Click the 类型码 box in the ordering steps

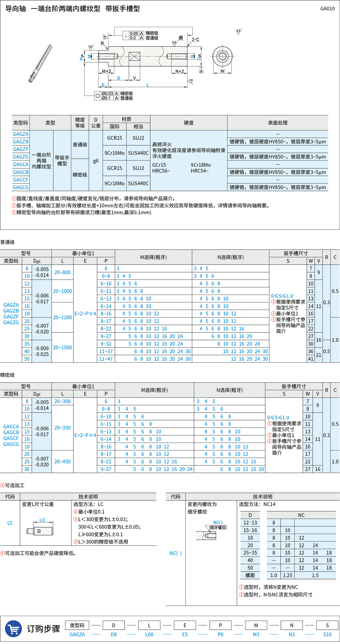point(77,625)
